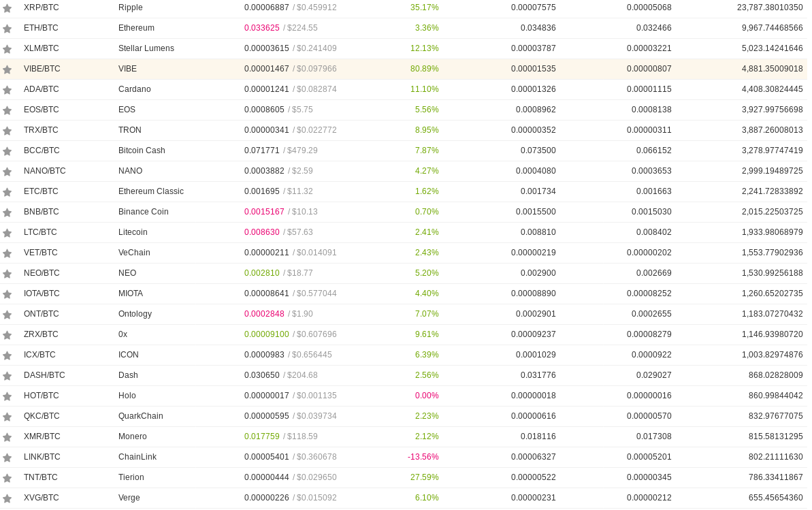Star the DASH/BTC pair
812x510 pixels.
pyautogui.click(x=7, y=376)
